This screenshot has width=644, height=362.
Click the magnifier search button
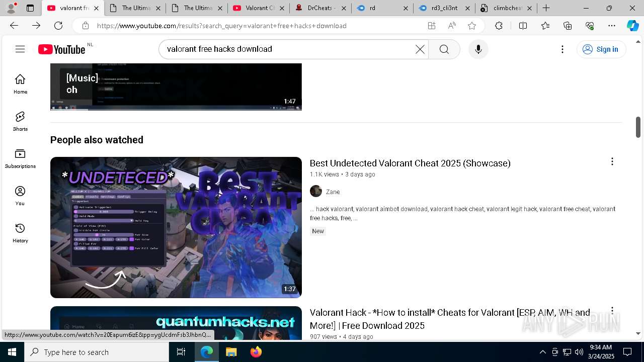(x=444, y=49)
